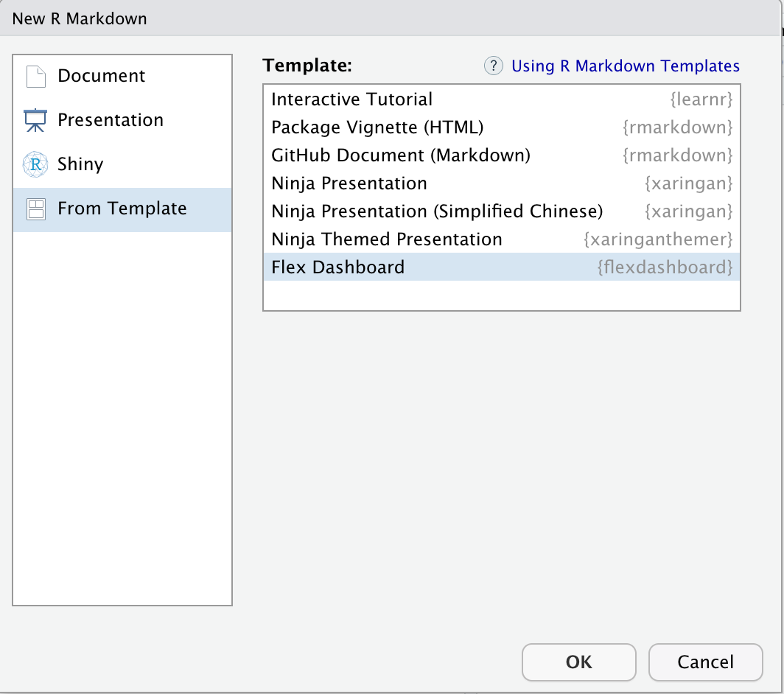Select the Ninja Presentation template
The height and width of the screenshot is (694, 784).
(502, 183)
